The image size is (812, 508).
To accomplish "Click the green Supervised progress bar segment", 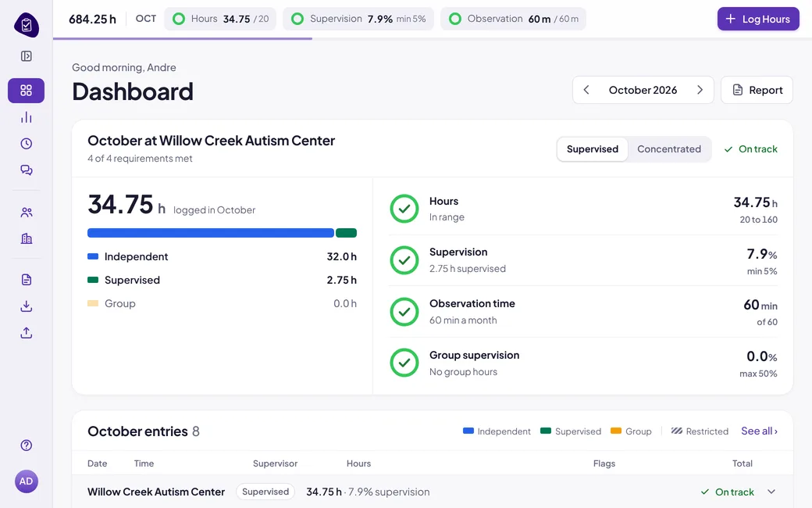I will coord(347,233).
